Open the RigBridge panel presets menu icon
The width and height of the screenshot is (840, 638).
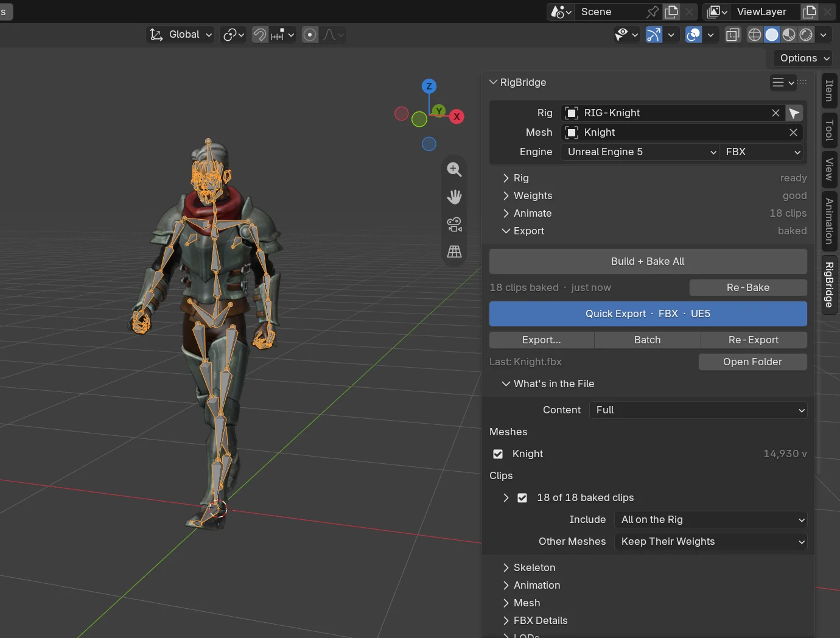point(783,82)
